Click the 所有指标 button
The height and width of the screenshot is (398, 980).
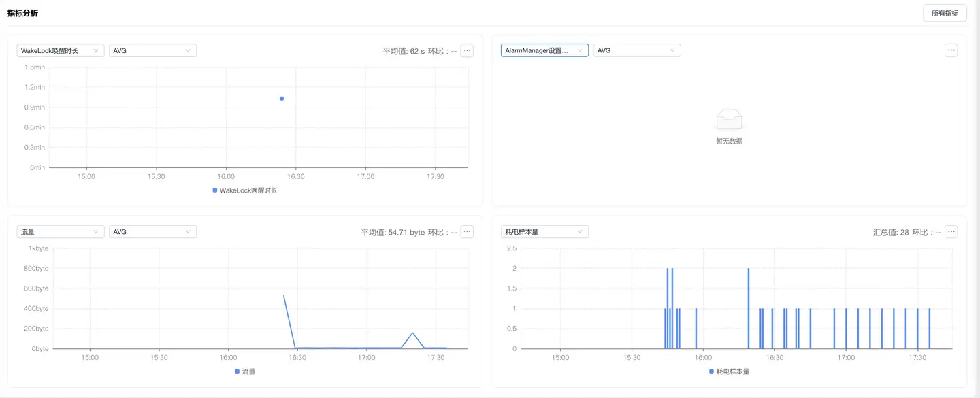tap(945, 13)
